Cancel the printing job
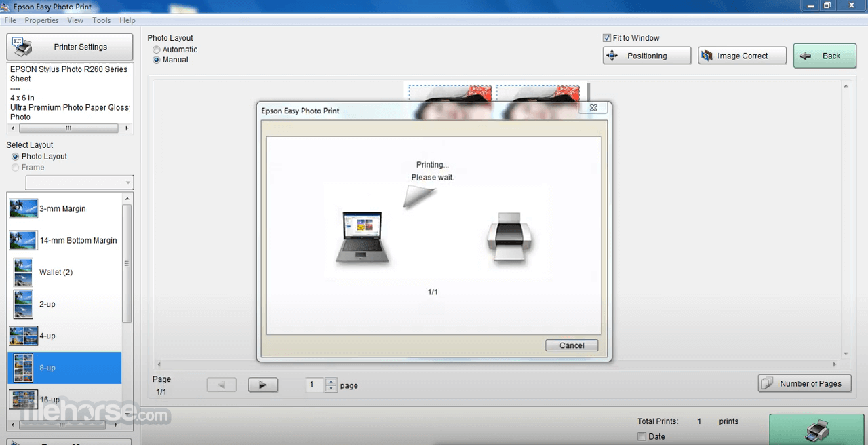 click(x=572, y=345)
